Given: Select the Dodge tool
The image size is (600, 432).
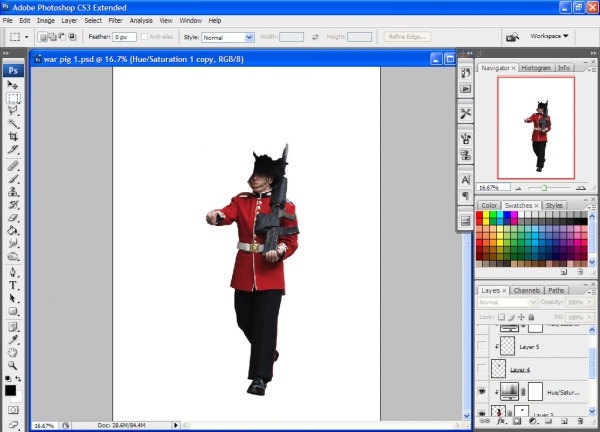Looking at the screenshot, I should [13, 256].
